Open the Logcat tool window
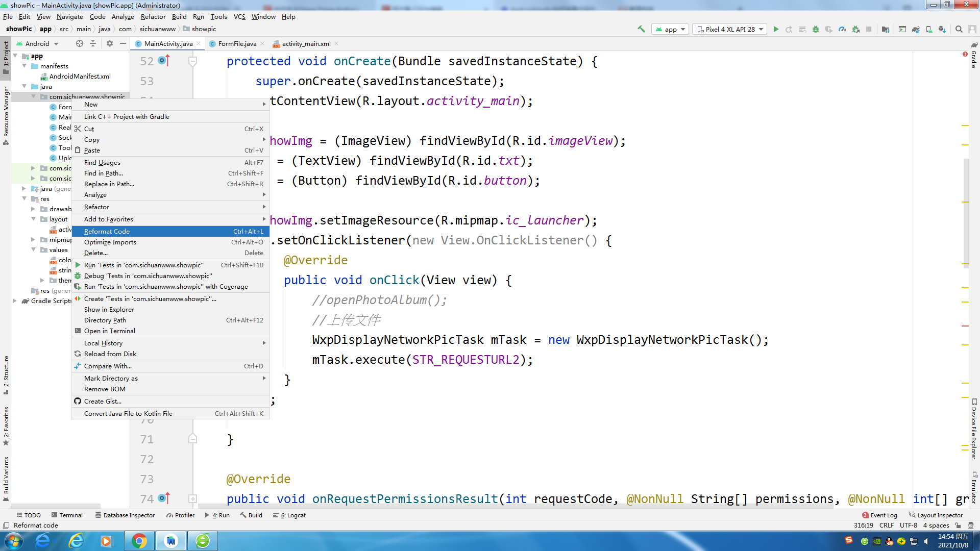Image resolution: width=980 pixels, height=551 pixels. (289, 515)
